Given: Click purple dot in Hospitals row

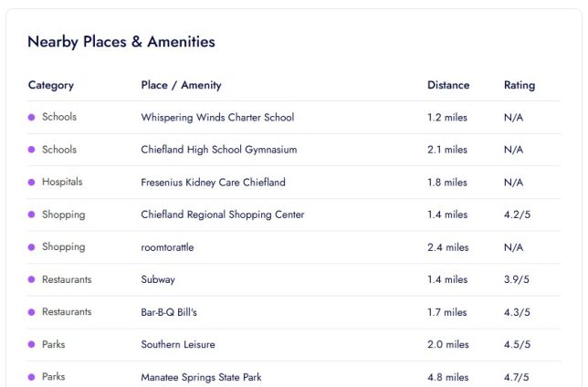Looking at the screenshot, I should [x=31, y=183].
